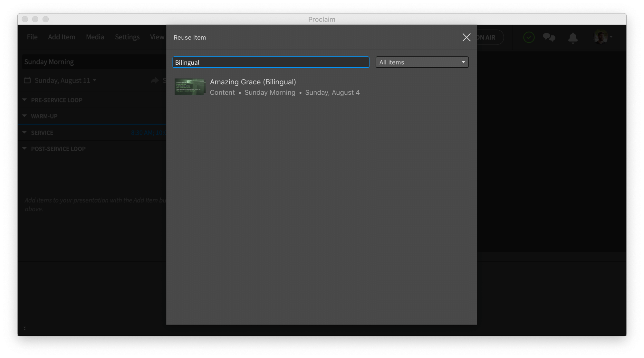Open the Sunday, August 11 date dropdown
Image resolution: width=644 pixels, height=358 pixels.
coord(65,80)
